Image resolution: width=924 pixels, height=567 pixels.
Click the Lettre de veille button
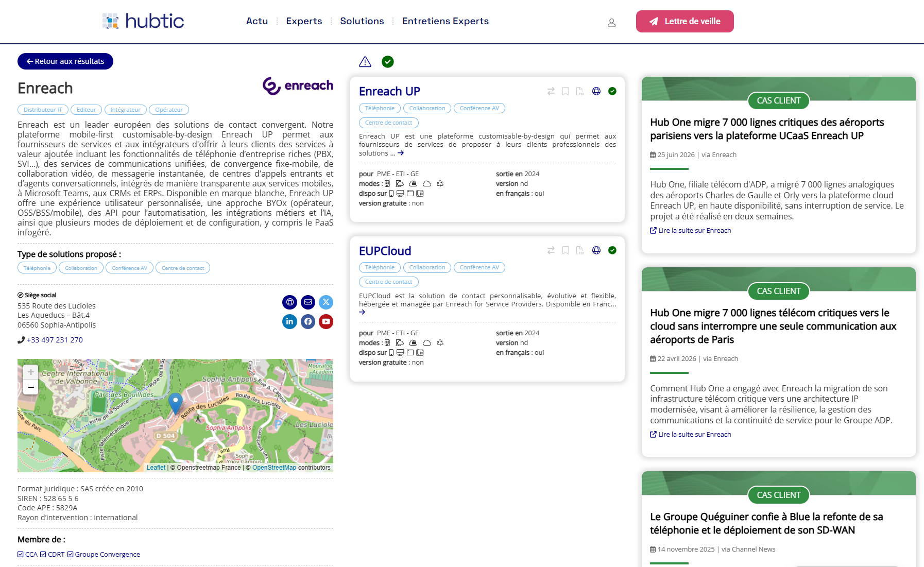click(x=685, y=21)
